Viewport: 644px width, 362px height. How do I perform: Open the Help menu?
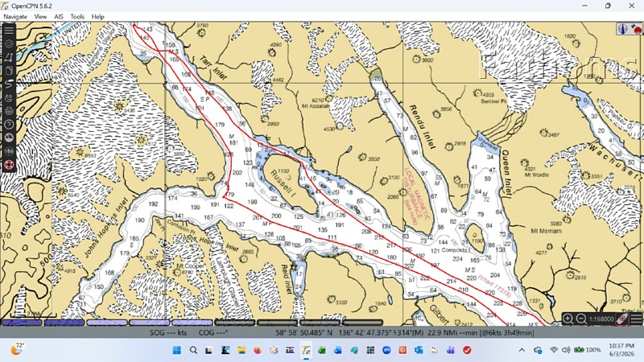tap(97, 17)
